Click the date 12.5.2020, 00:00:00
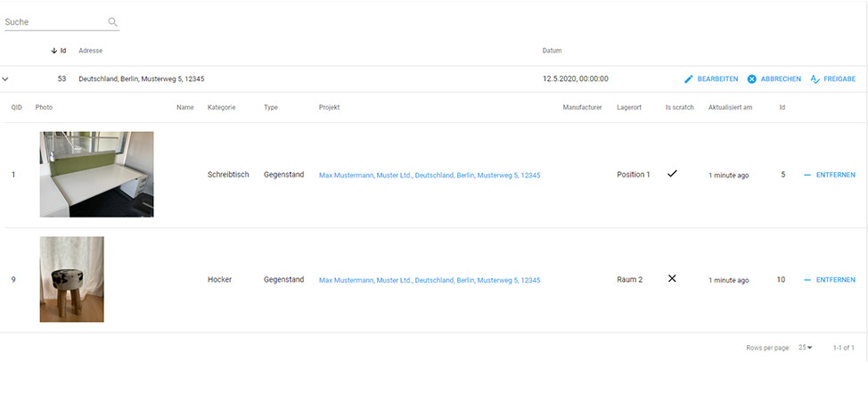The height and width of the screenshot is (395, 868). coord(575,79)
